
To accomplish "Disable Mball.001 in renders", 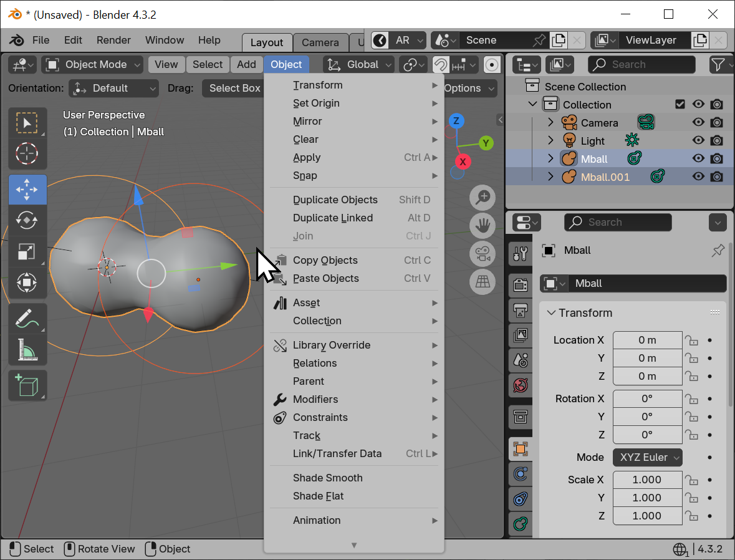I will pyautogui.click(x=717, y=176).
